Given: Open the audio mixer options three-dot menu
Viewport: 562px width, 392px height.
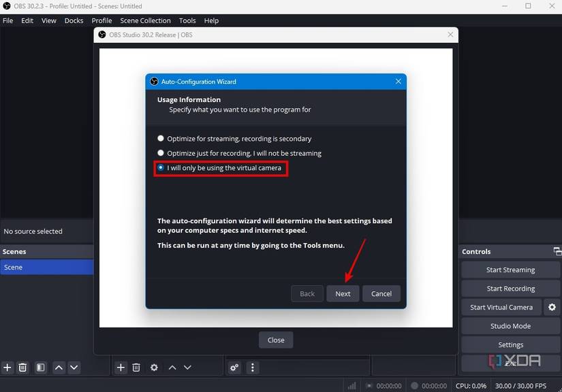Looking at the screenshot, I should click(x=252, y=367).
